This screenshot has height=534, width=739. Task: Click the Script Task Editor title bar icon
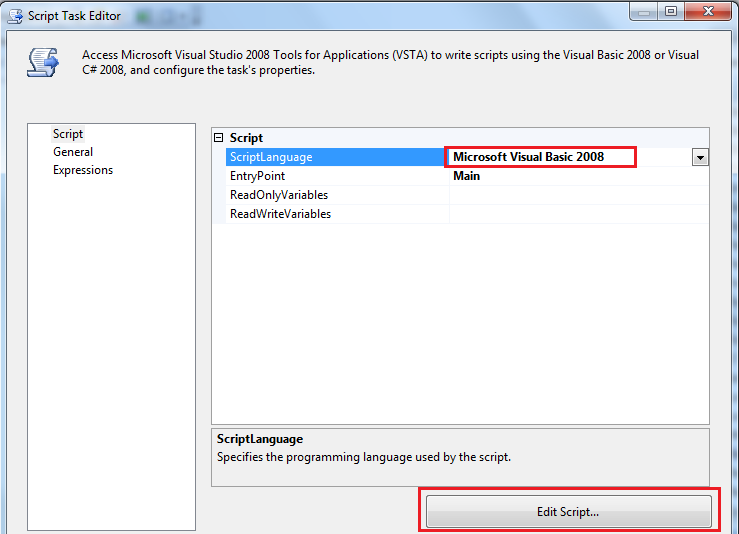tap(15, 16)
